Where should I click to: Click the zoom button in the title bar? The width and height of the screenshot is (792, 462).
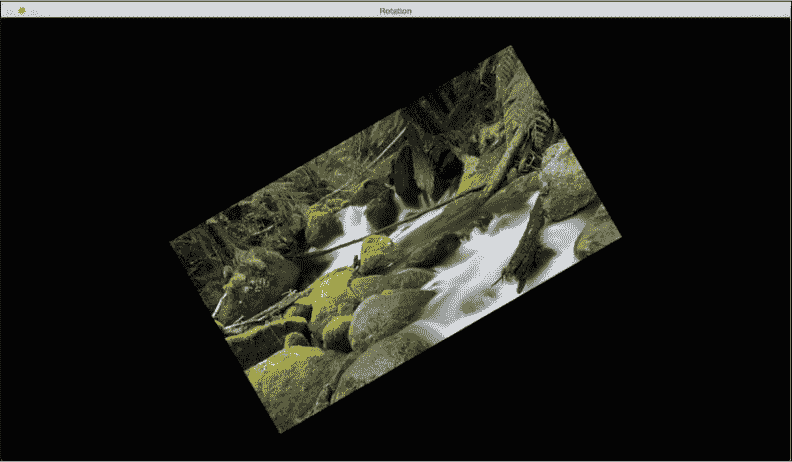click(x=33, y=10)
